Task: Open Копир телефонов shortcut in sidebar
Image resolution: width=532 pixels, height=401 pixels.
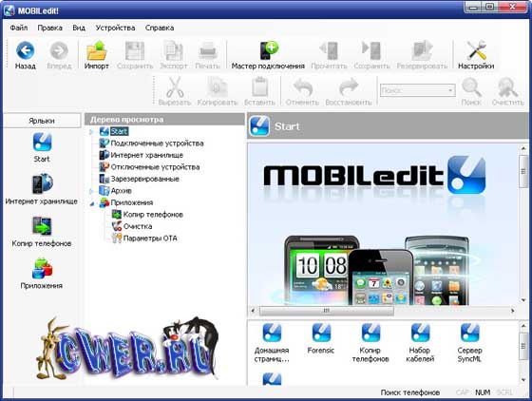Action: tap(42, 225)
